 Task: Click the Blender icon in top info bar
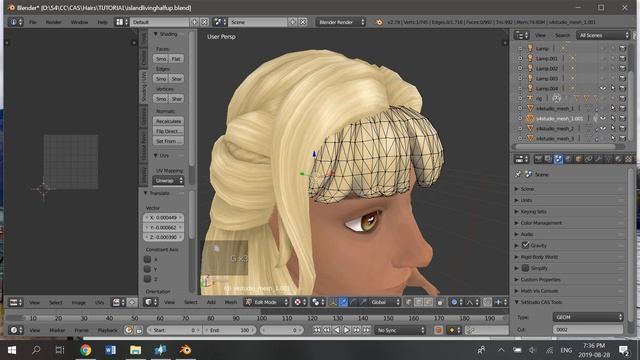tap(379, 22)
